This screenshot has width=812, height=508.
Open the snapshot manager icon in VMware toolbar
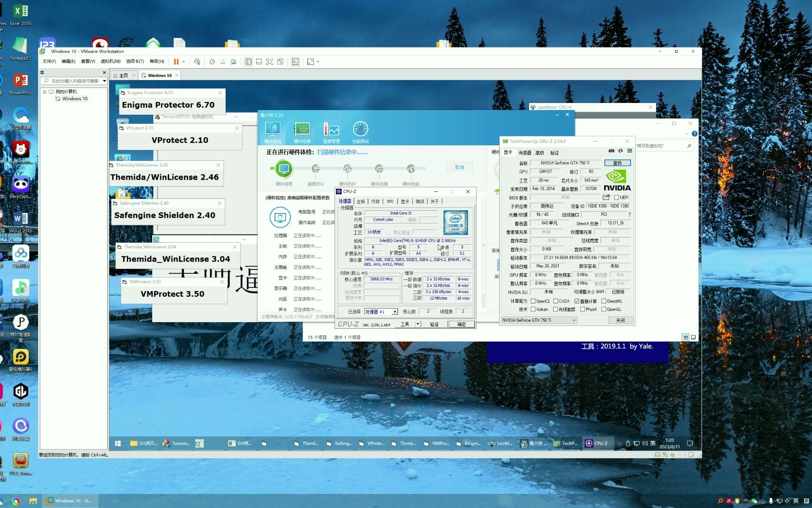(234, 62)
